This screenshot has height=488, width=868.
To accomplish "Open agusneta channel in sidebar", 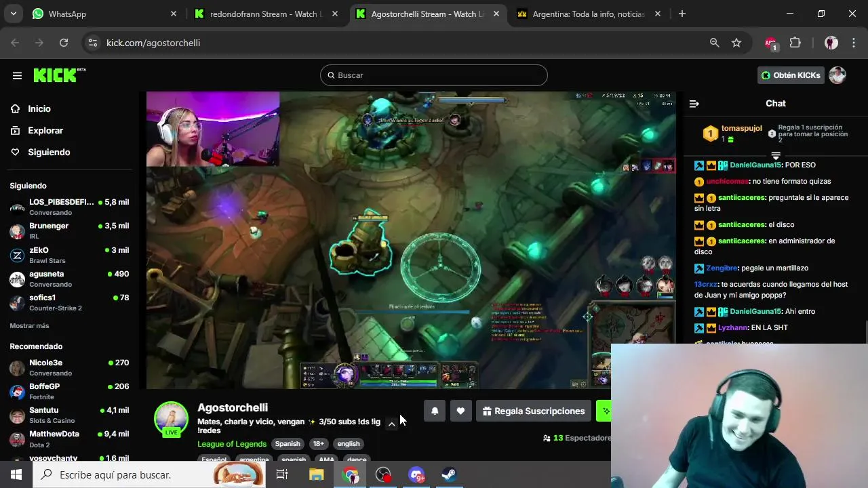I will [x=68, y=279].
